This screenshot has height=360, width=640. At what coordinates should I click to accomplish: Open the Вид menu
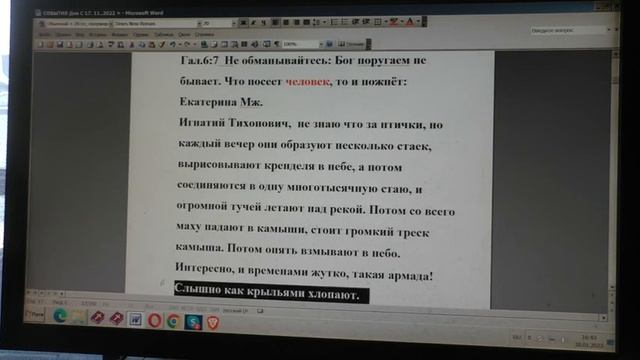[80, 35]
